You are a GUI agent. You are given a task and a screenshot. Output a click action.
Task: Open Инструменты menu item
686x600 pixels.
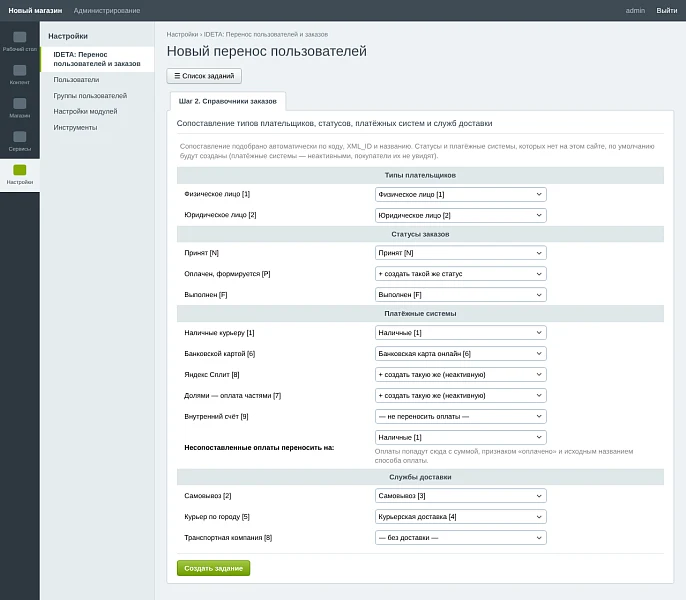[x=75, y=127]
